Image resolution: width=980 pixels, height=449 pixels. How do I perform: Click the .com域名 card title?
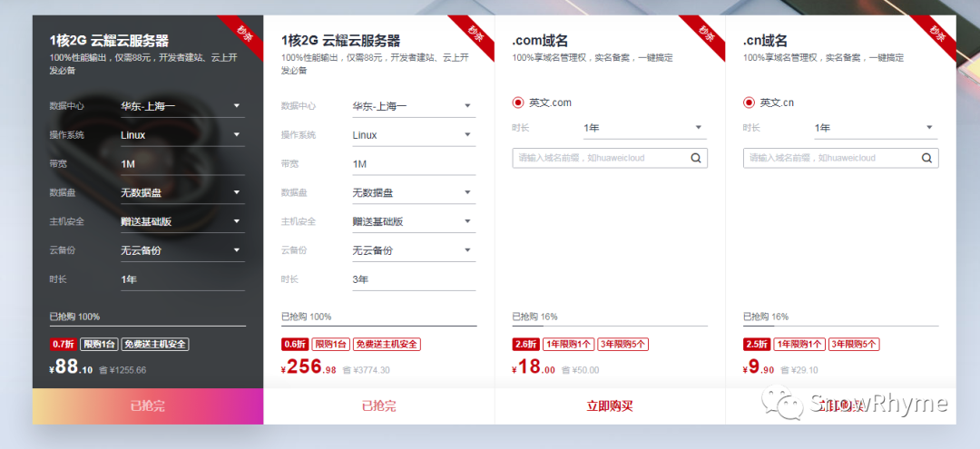tap(540, 41)
